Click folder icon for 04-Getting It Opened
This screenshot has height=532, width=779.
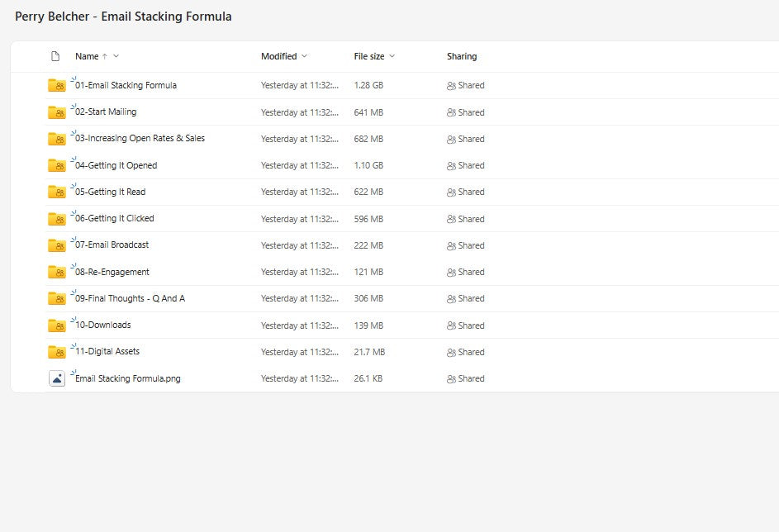tap(57, 165)
